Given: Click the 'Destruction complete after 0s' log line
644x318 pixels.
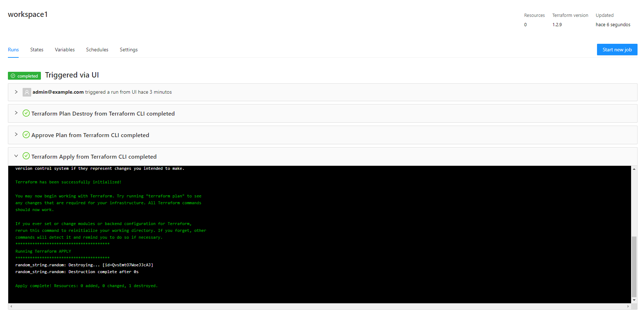Looking at the screenshot, I should pos(77,272).
